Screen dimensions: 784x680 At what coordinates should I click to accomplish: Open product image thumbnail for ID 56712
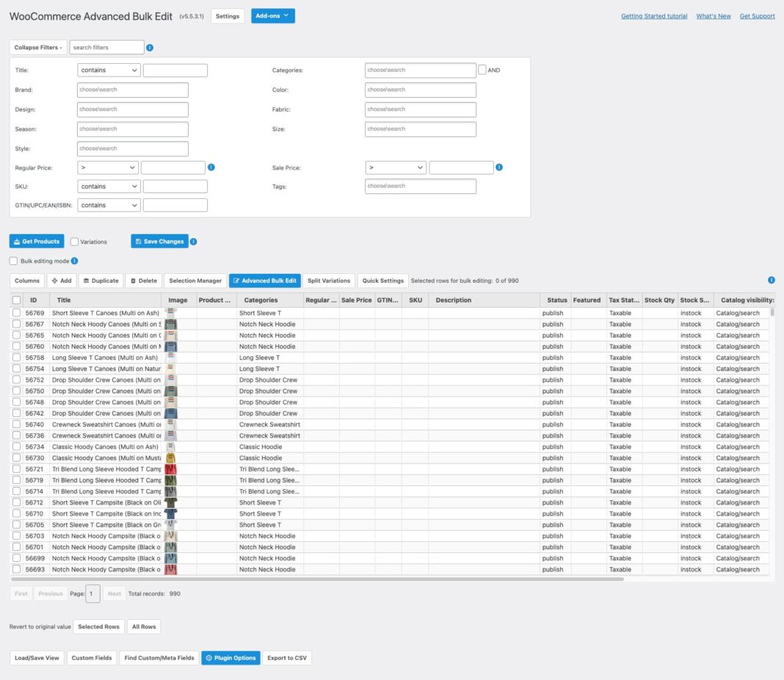click(x=171, y=502)
